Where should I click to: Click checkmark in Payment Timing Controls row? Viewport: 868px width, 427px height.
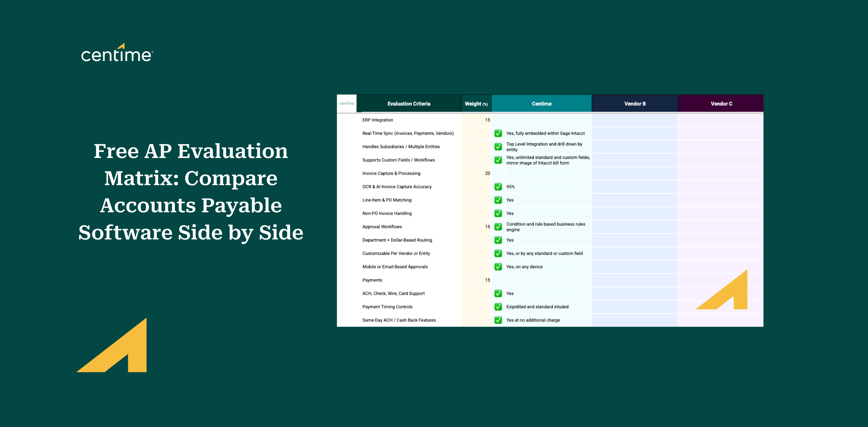pos(498,307)
